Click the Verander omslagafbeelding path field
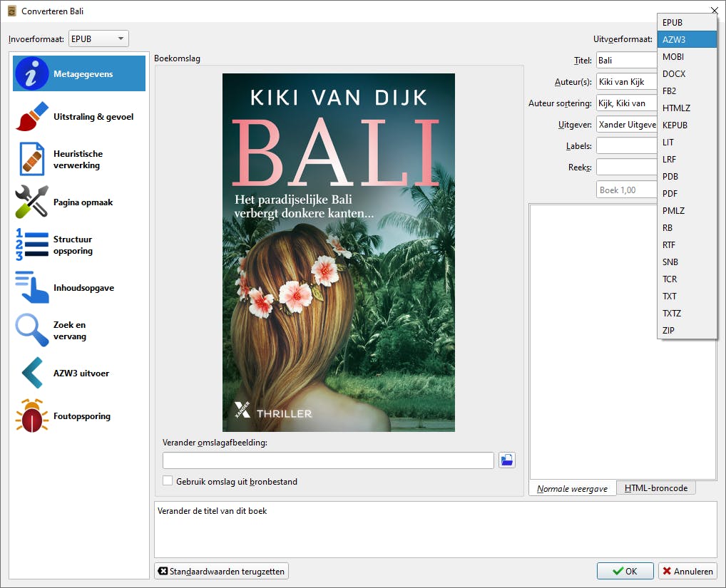 pyautogui.click(x=328, y=460)
